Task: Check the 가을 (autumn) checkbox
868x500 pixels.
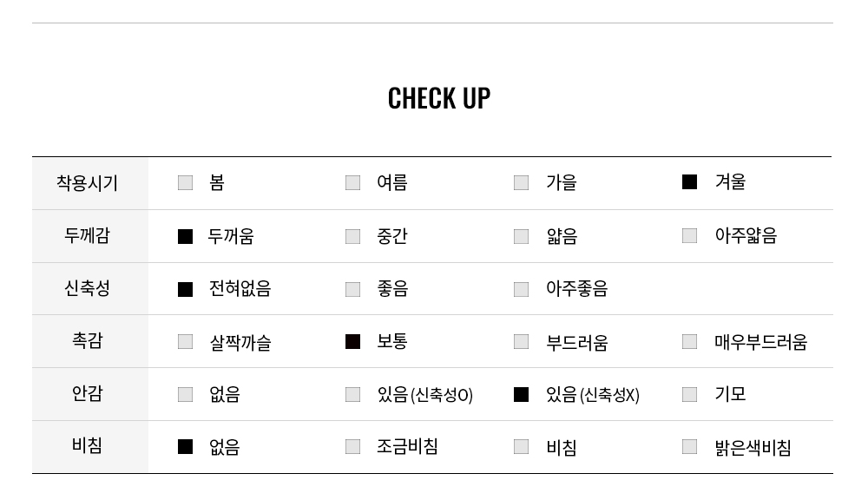Action: 521,182
